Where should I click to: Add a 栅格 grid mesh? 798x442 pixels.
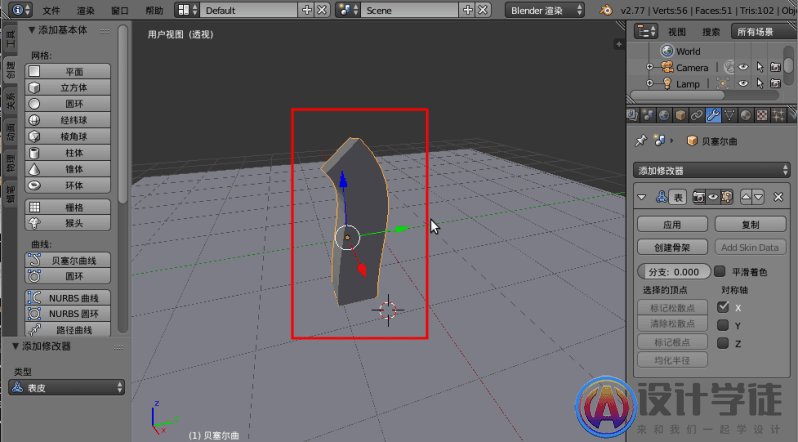(68, 207)
